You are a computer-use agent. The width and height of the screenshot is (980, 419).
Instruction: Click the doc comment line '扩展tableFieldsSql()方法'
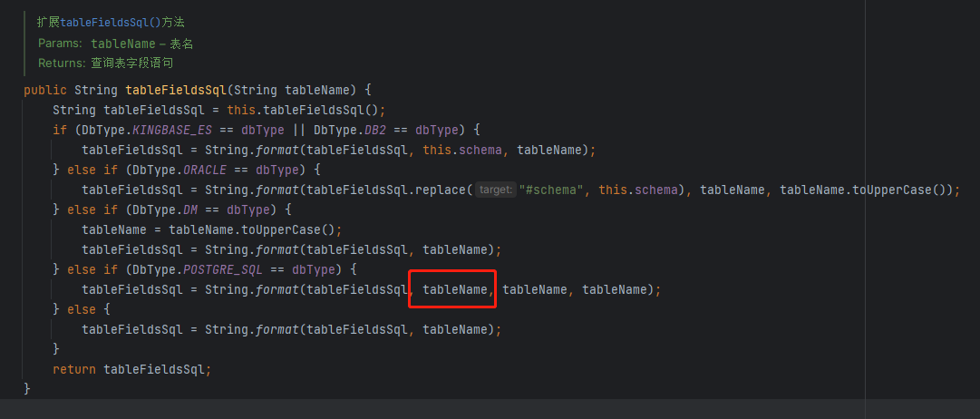pos(111,23)
